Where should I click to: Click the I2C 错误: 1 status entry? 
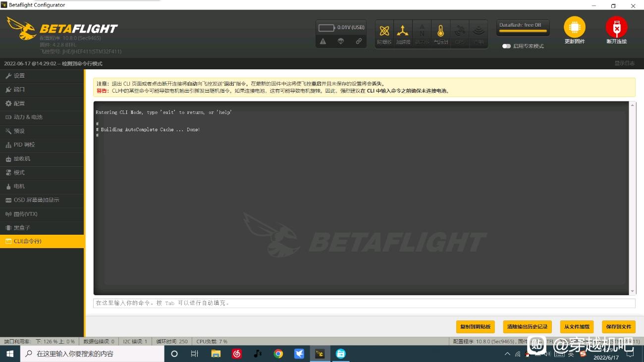coord(135,341)
